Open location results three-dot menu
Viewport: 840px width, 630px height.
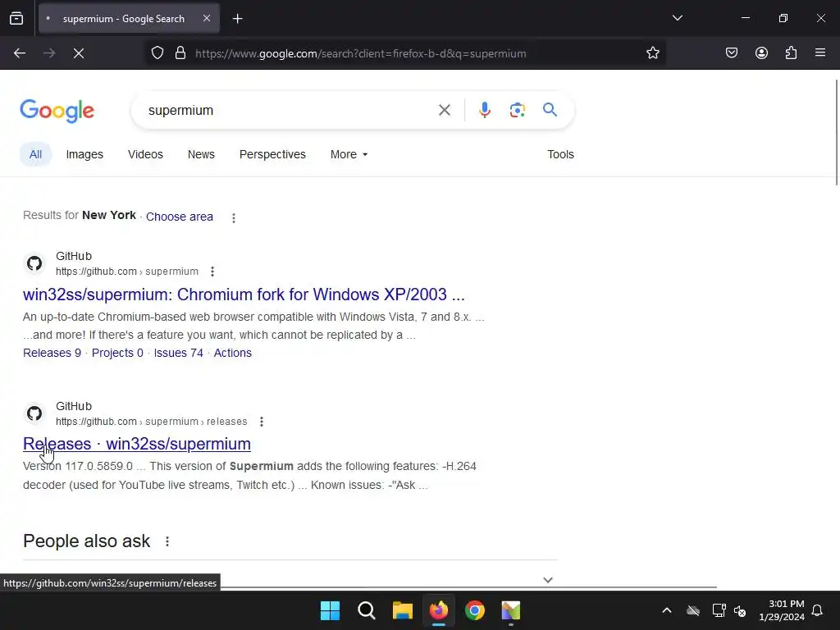(x=234, y=218)
